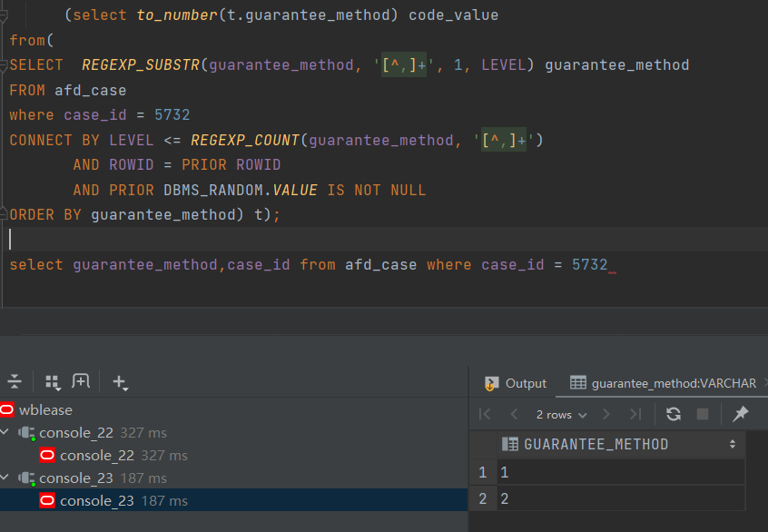Click the Add Service plus icon
The height and width of the screenshot is (532, 768).
119,382
